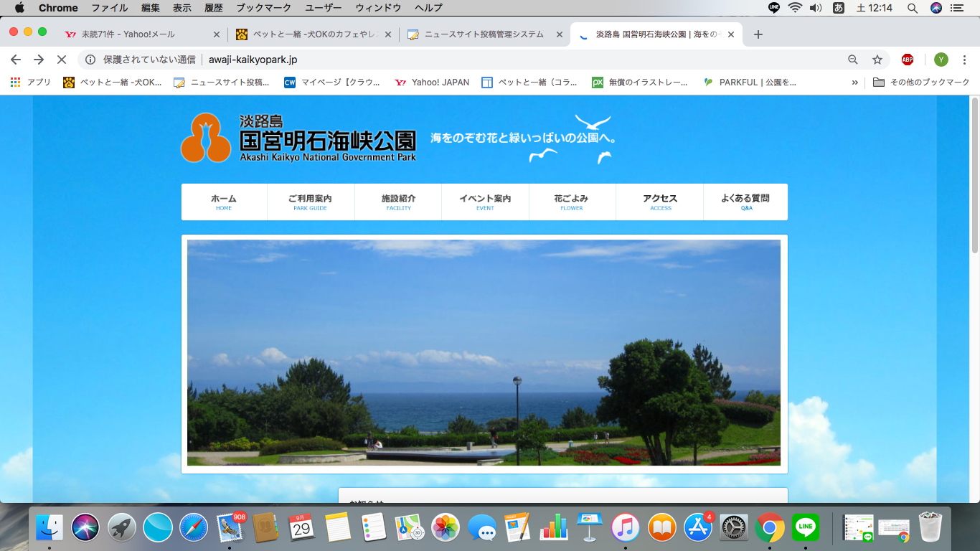Open the ファイル menu

pyautogui.click(x=110, y=8)
